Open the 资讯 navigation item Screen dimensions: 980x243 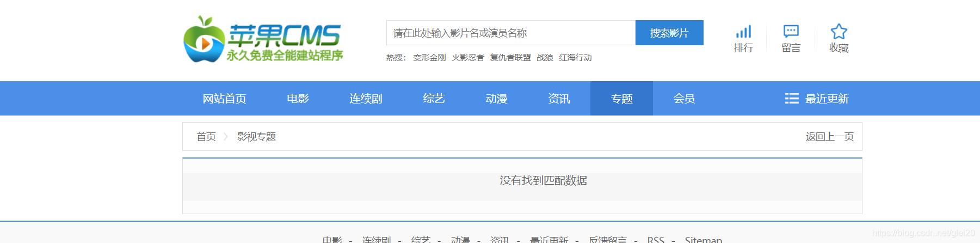tap(559, 99)
